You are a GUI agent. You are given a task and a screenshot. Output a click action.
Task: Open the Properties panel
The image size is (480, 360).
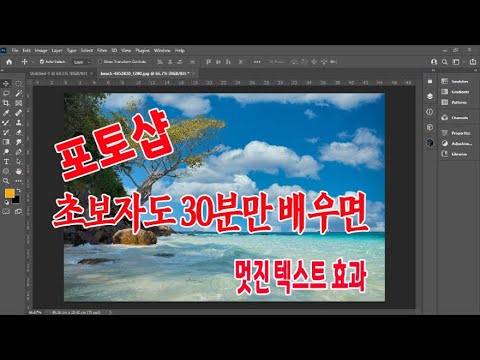pyautogui.click(x=456, y=133)
